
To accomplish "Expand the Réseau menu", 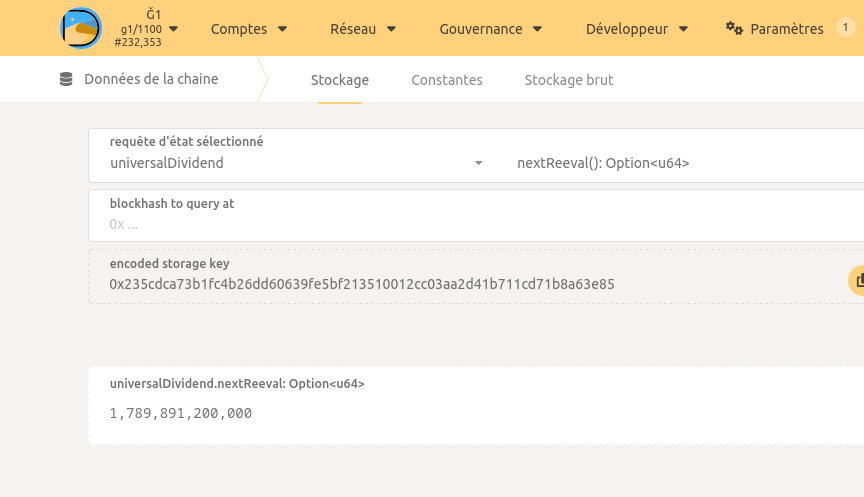I will [365, 29].
